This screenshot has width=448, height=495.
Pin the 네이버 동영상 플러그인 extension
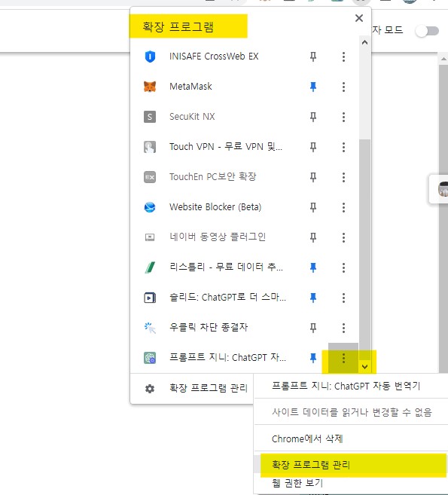(313, 237)
